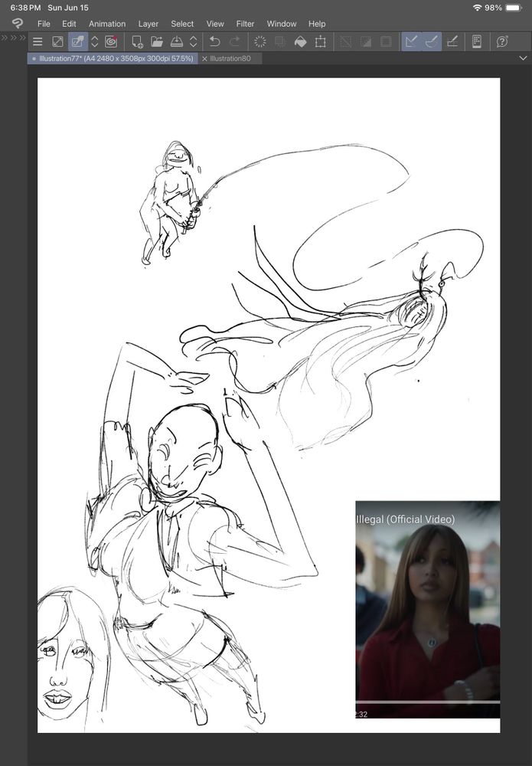Open canvas tab list chevron
The height and width of the screenshot is (766, 532).
(523, 58)
